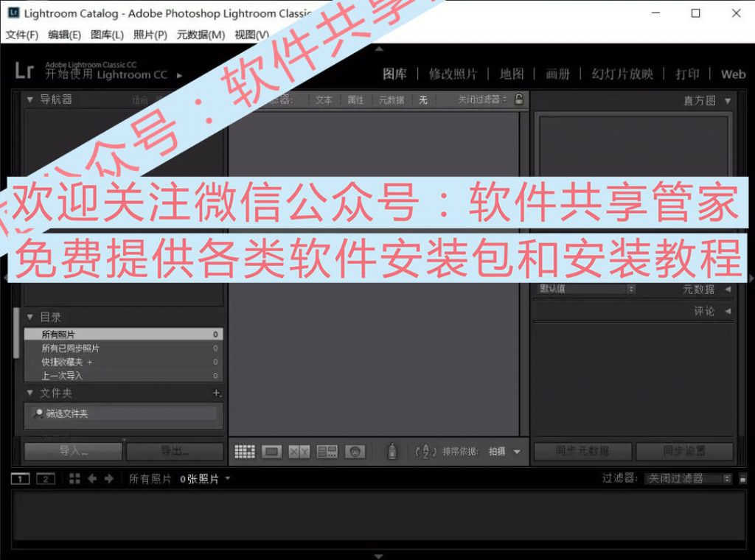Image resolution: width=755 pixels, height=560 pixels.
Task: Open 关闭过滤器 preset in filter bar
Action: tap(482, 99)
